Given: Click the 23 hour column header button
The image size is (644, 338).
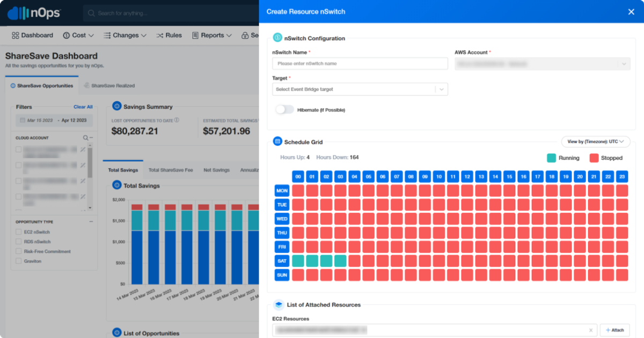Looking at the screenshot, I should [622, 177].
